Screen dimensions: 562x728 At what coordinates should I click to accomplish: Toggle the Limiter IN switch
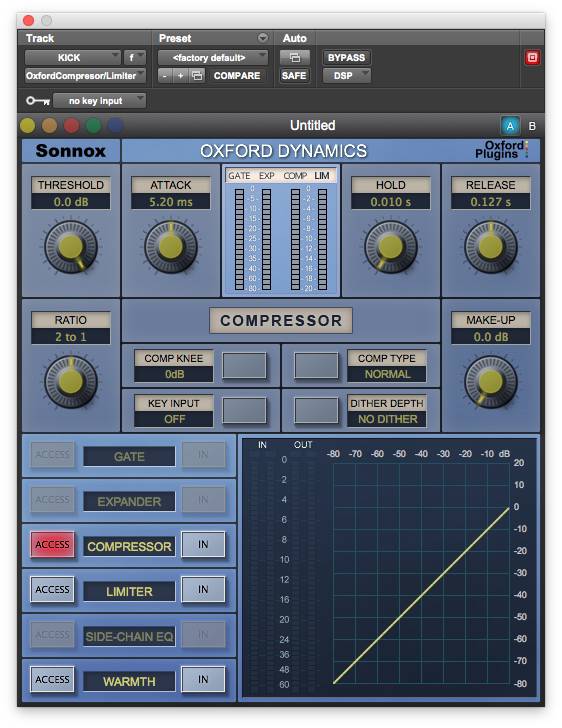pos(203,589)
